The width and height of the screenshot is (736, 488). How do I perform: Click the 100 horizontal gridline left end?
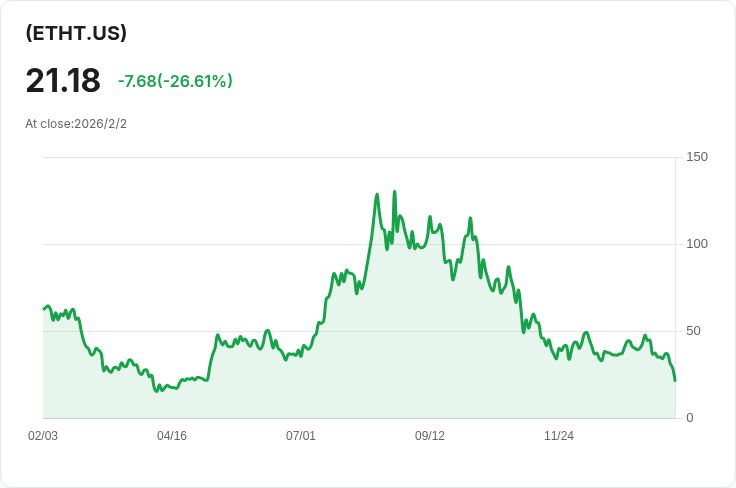point(46,244)
